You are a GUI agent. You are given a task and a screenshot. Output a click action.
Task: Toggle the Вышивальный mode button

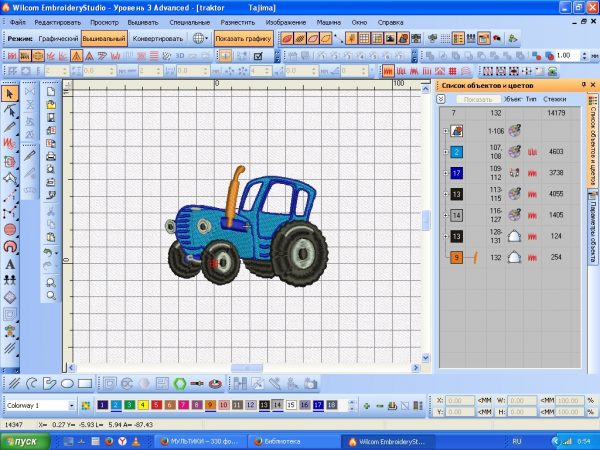point(104,38)
